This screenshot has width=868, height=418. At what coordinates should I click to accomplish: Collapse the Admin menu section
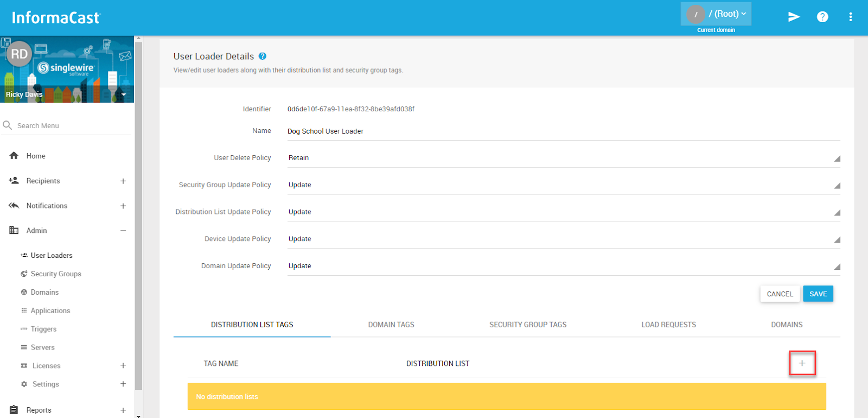point(123,231)
